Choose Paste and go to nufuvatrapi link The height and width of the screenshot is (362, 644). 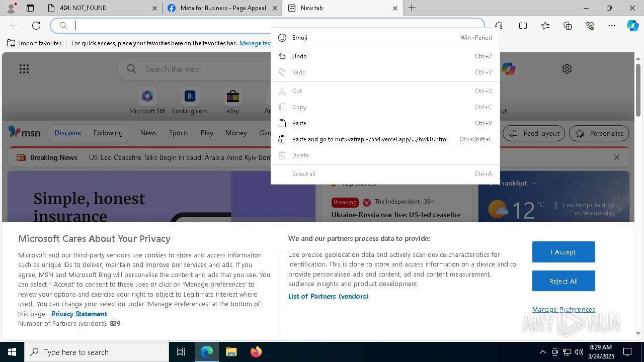[385, 139]
